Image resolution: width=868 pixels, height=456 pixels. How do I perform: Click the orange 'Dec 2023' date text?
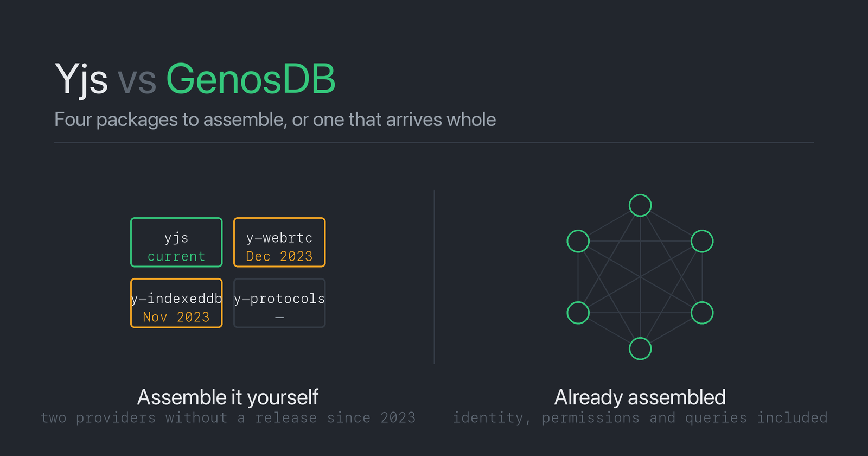[279, 256]
